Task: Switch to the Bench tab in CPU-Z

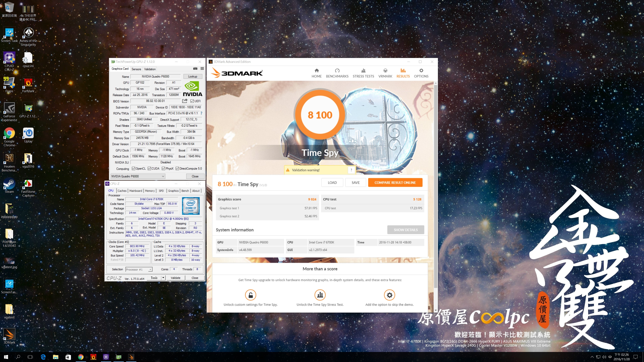Action: tap(185, 191)
